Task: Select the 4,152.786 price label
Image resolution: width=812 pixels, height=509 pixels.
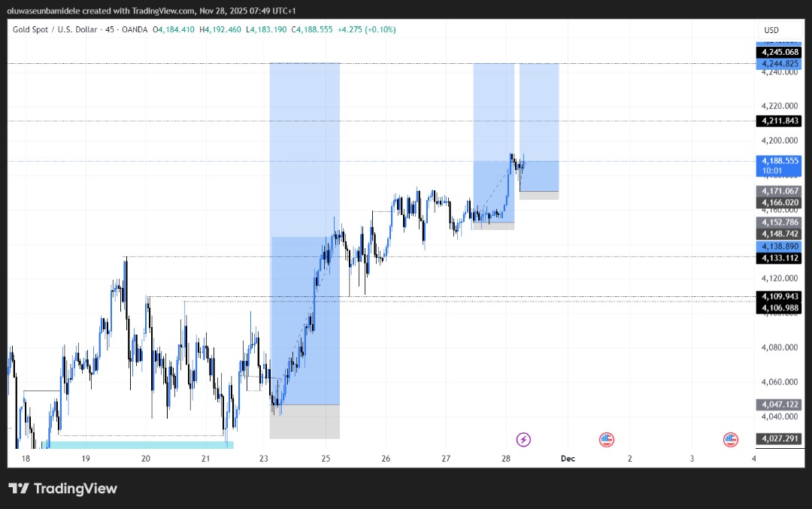Action: 779,222
